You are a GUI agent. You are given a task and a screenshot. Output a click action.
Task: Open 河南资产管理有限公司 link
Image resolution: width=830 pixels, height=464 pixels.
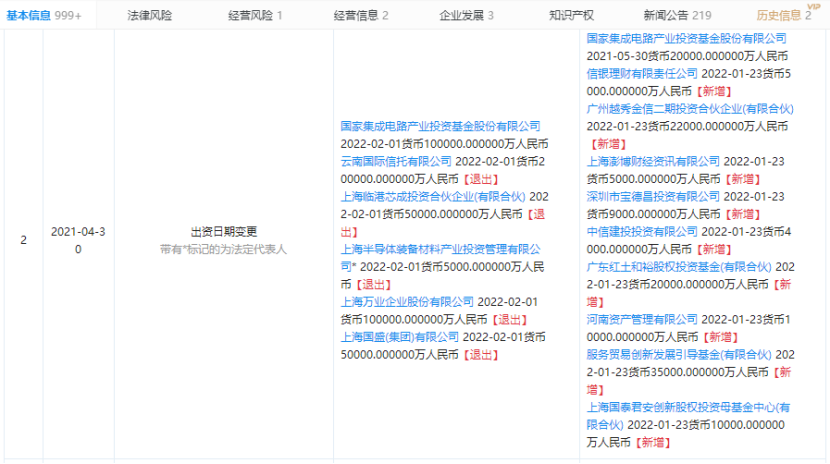pos(642,320)
